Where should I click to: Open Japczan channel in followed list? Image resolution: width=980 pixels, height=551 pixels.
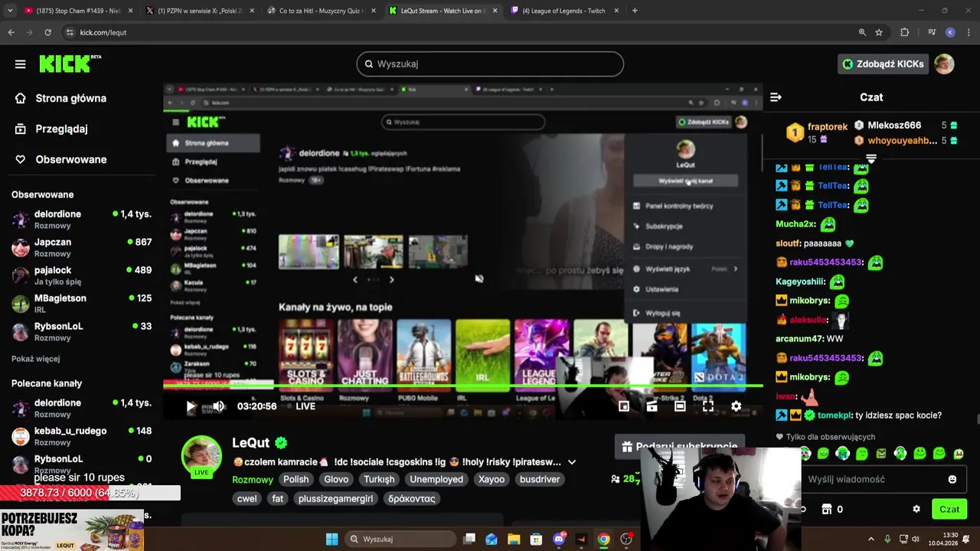81,247
